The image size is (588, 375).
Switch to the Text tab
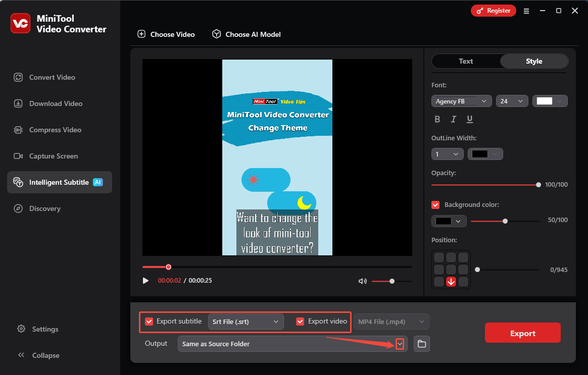tap(466, 61)
